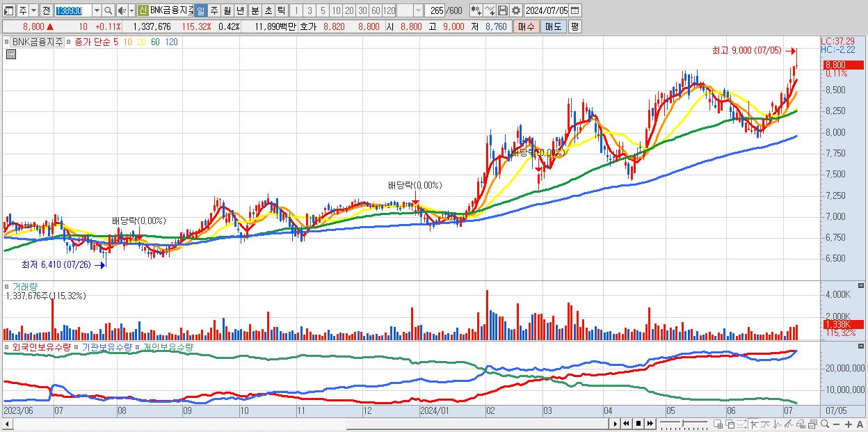Click the date field 2024/07/05
868x432 pixels.
click(x=547, y=10)
